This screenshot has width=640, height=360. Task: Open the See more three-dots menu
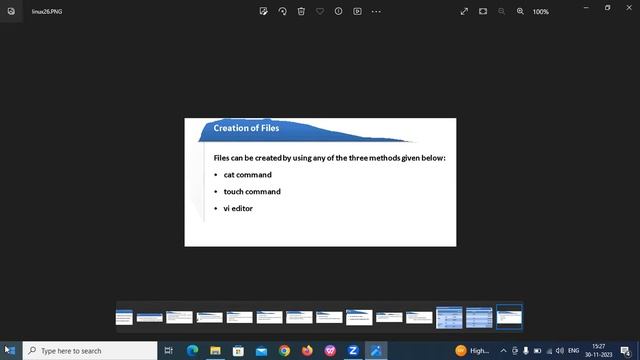(376, 11)
